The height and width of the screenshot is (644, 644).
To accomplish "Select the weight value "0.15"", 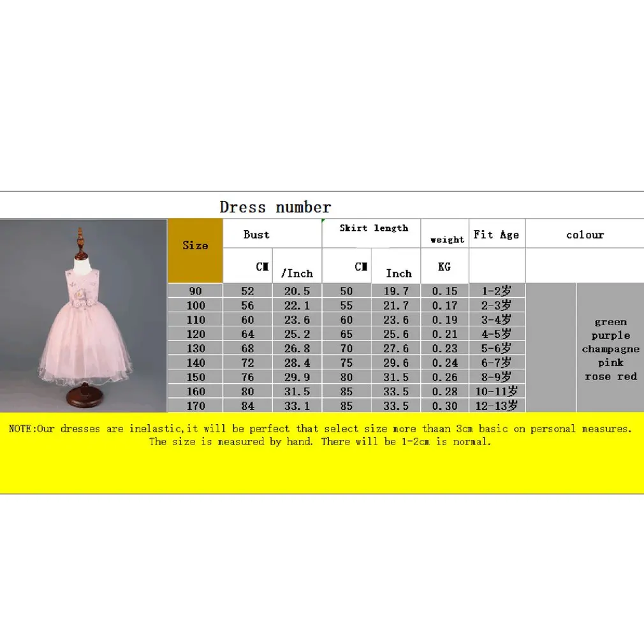I will [x=444, y=291].
